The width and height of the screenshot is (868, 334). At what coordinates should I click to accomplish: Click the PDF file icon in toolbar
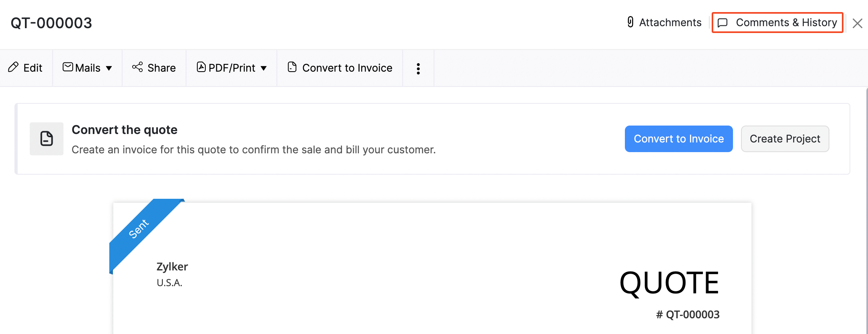(201, 67)
